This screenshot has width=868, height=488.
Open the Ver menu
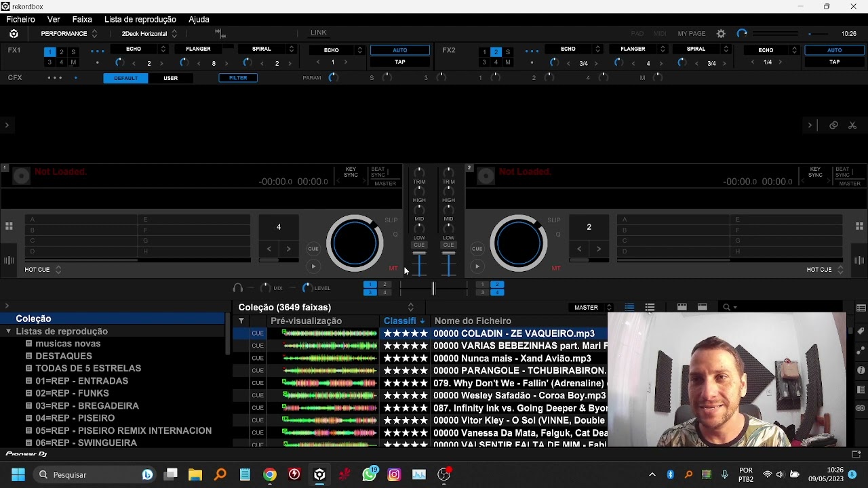(x=54, y=20)
